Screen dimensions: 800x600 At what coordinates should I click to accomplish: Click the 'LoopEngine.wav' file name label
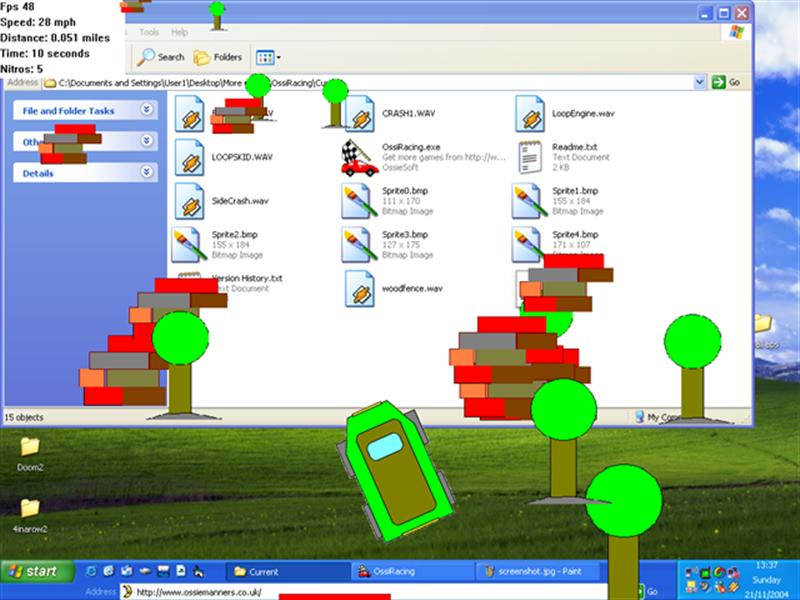point(583,113)
